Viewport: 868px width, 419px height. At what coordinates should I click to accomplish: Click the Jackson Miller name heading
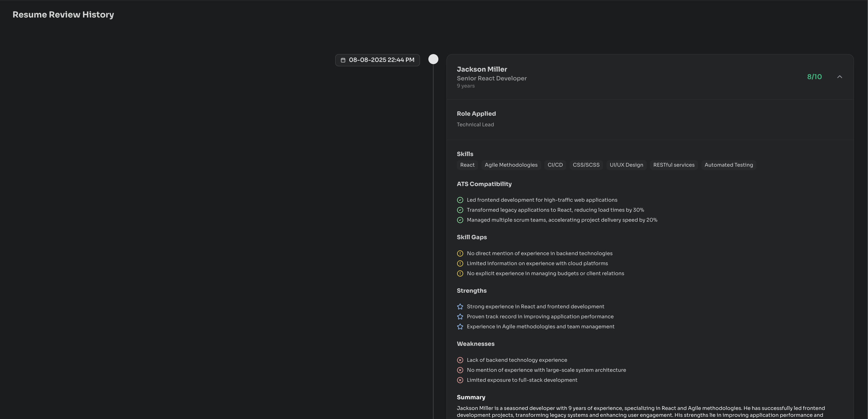481,69
